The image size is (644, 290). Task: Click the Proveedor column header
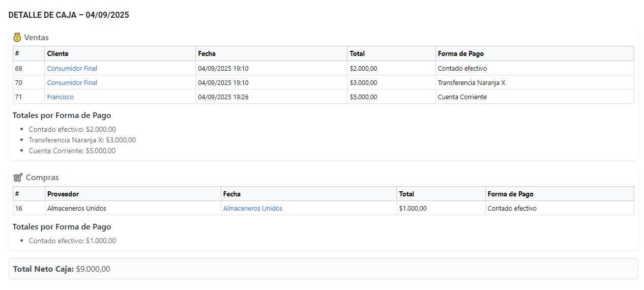click(63, 194)
